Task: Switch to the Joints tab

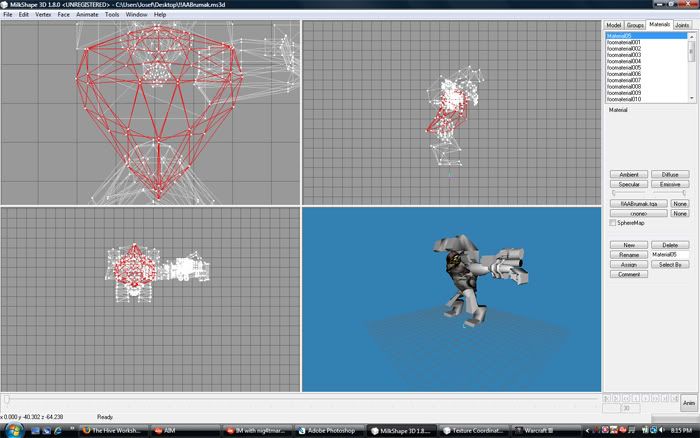Action: pyautogui.click(x=682, y=25)
